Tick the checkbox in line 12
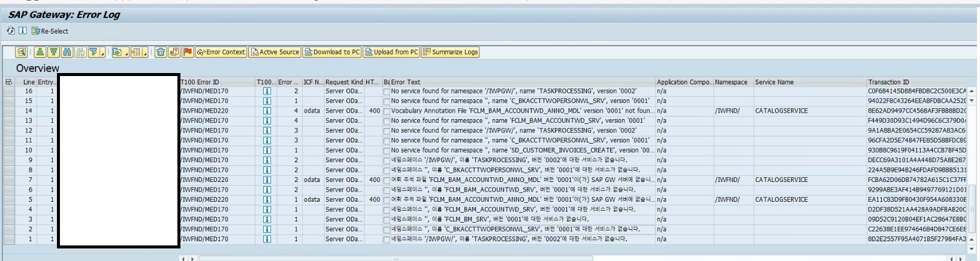Screen dimensions: 980x261 [x=387, y=131]
